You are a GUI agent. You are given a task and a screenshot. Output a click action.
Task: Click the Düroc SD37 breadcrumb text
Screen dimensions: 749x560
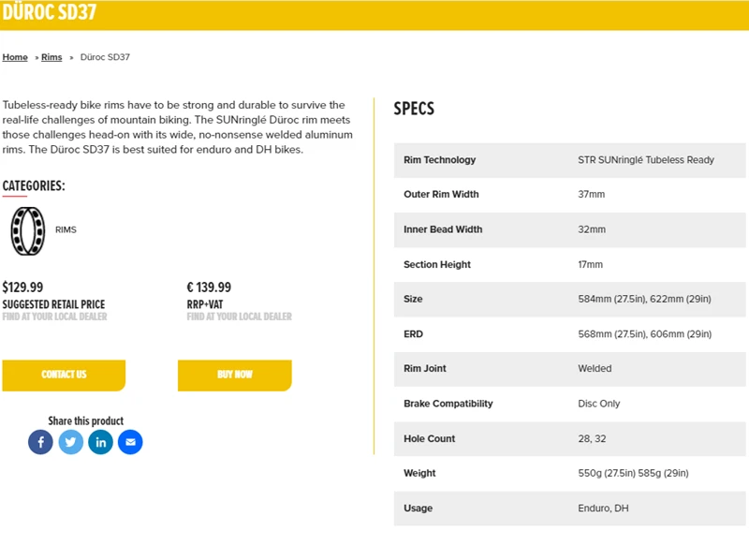(105, 57)
